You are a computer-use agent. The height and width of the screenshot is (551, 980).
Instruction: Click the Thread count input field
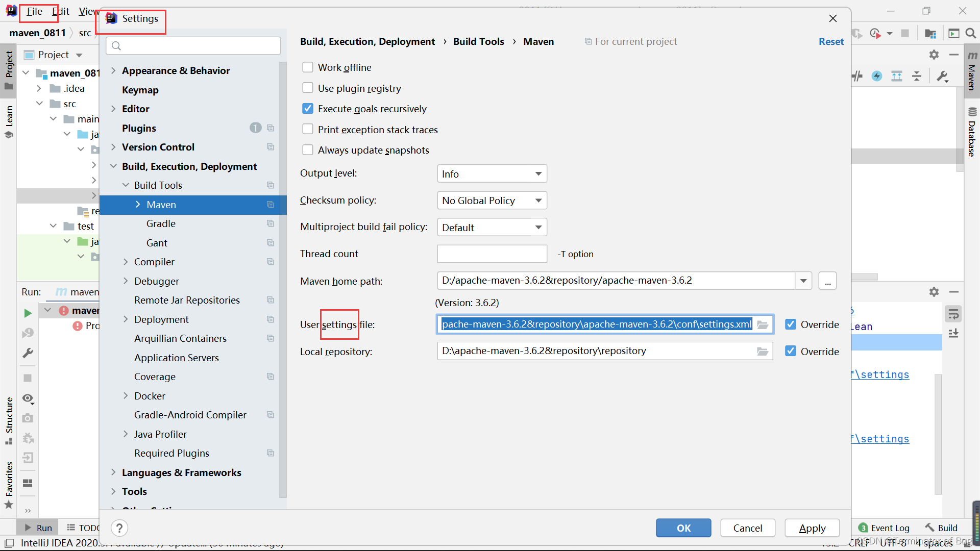pyautogui.click(x=492, y=254)
